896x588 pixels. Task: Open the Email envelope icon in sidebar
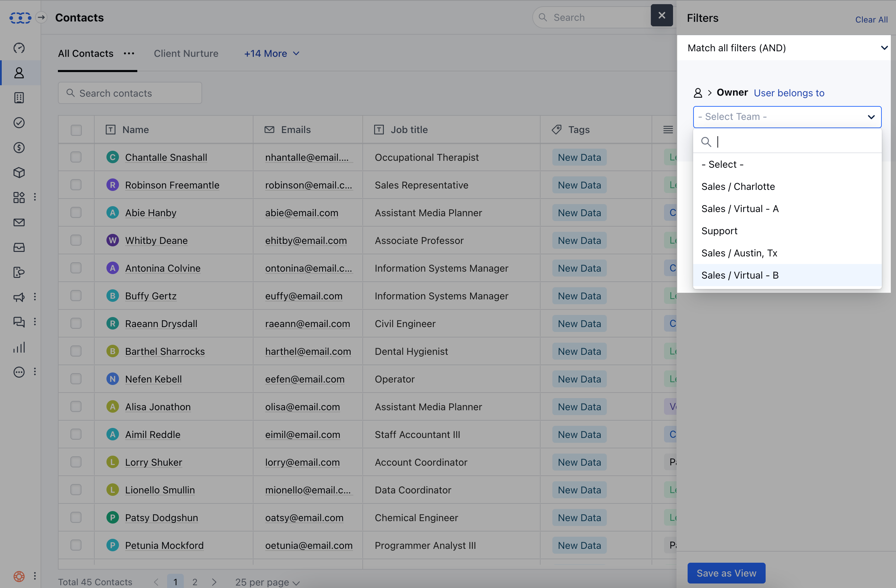(19, 222)
